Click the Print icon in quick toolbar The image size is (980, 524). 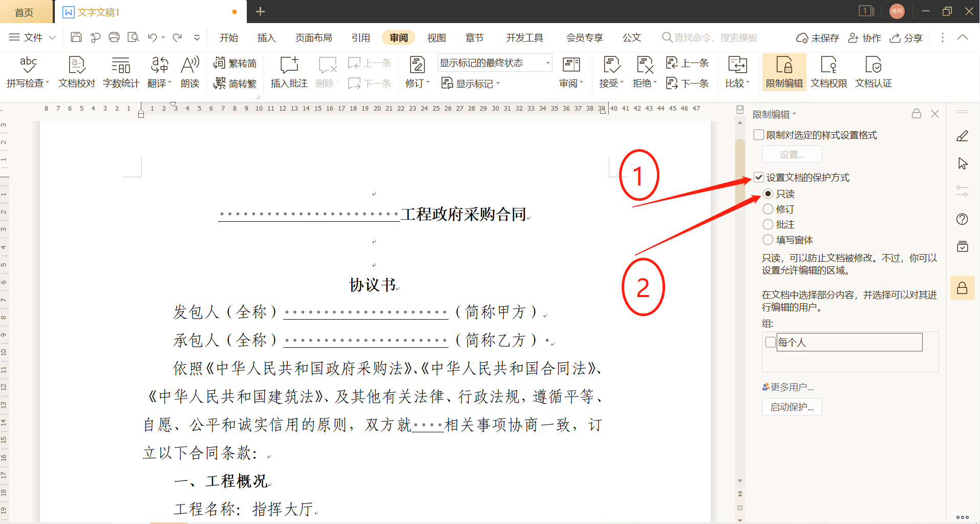coord(114,37)
